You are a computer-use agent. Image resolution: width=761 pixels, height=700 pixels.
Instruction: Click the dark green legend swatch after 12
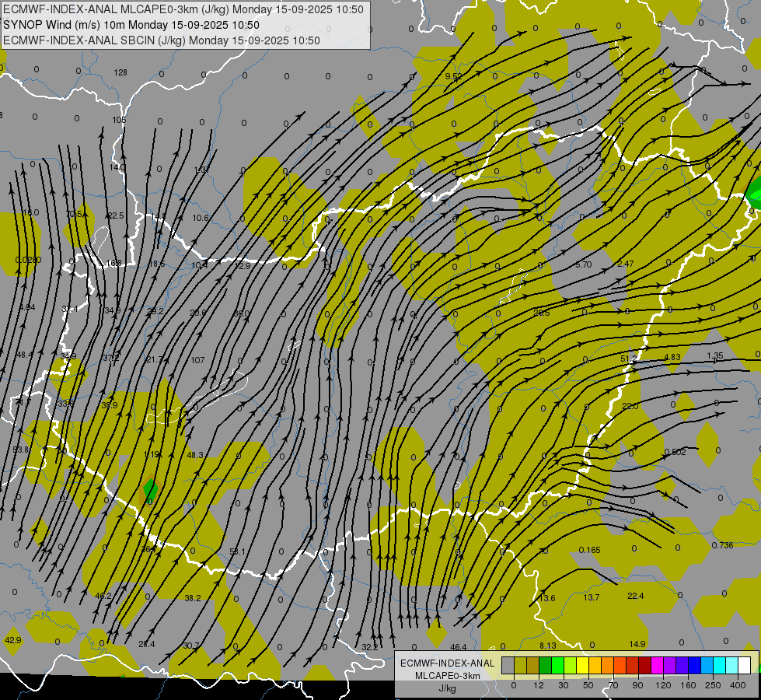pos(545,665)
